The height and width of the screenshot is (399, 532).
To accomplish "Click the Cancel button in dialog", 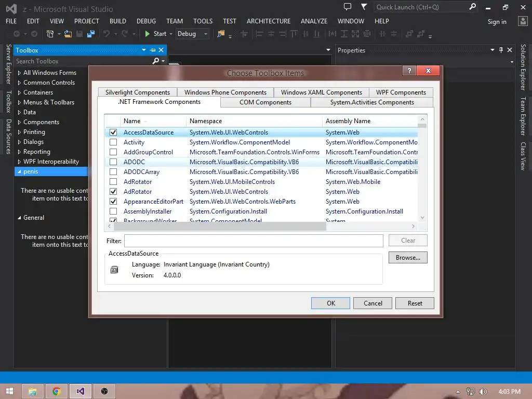I will pyautogui.click(x=373, y=303).
